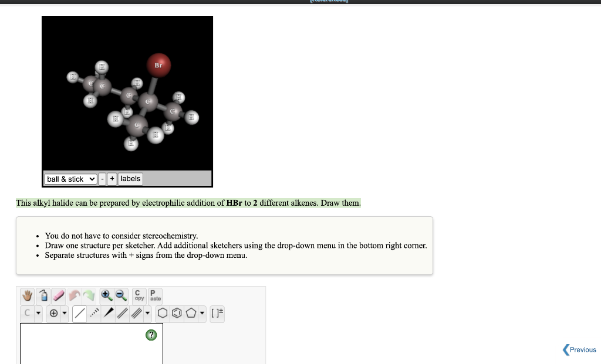Open the green help question mark
601x364 pixels.
click(151, 335)
